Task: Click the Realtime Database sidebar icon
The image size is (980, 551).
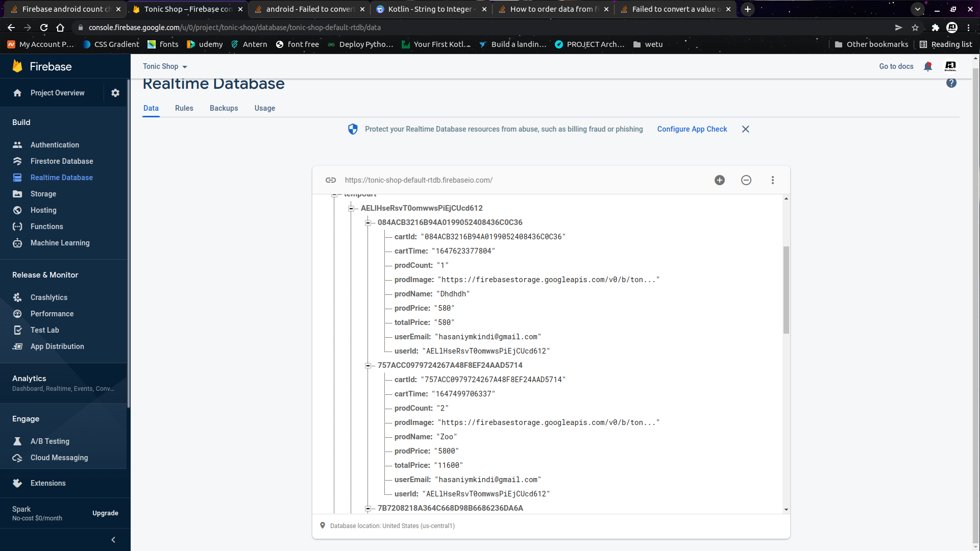Action: 18,178
